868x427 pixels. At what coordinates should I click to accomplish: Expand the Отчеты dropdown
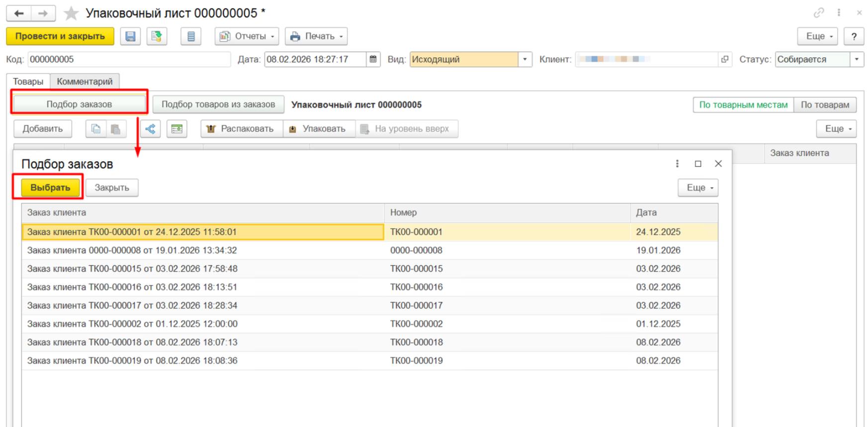(x=247, y=36)
